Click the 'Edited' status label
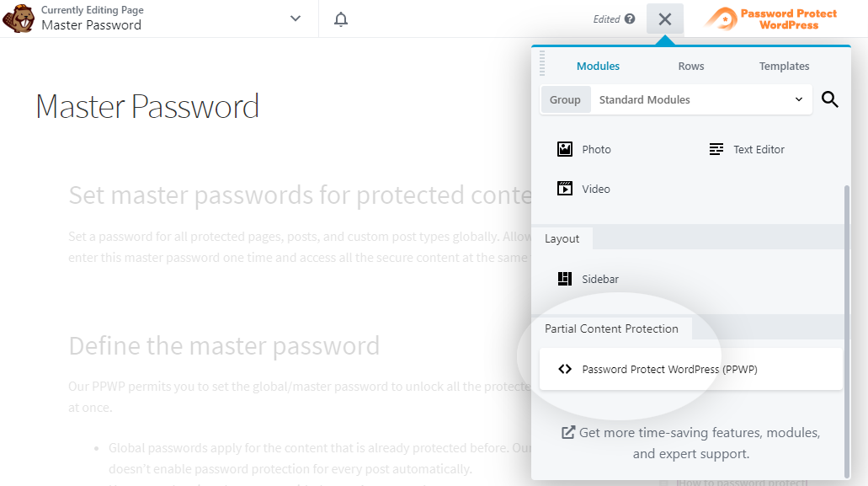Screen dimensions: 868x486 (606, 19)
